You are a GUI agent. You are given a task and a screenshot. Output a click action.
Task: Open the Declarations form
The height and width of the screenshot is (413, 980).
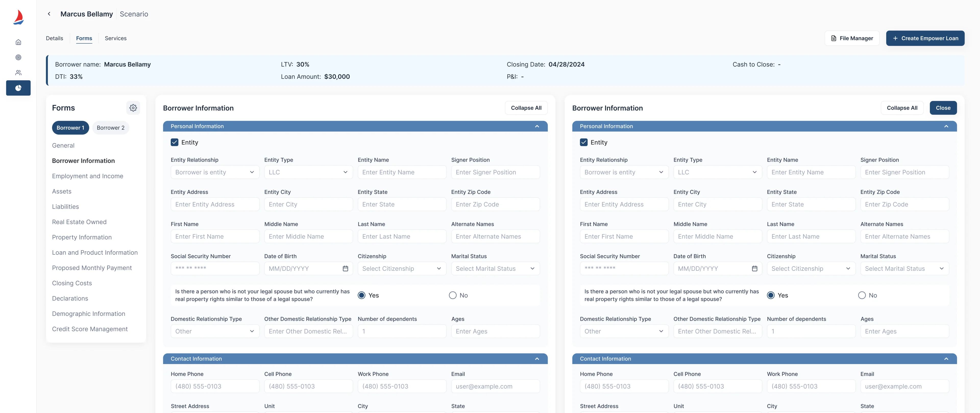pyautogui.click(x=70, y=299)
